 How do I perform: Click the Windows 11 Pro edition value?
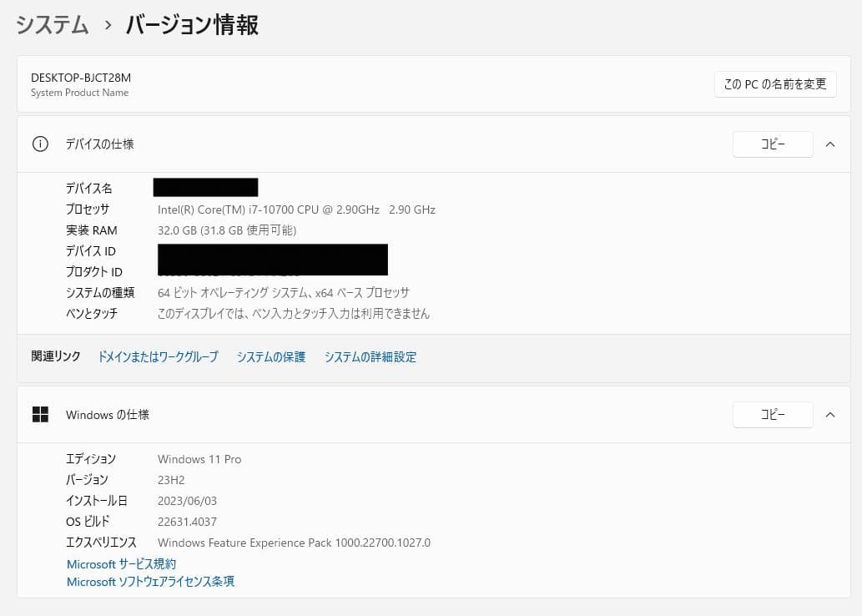coord(199,459)
